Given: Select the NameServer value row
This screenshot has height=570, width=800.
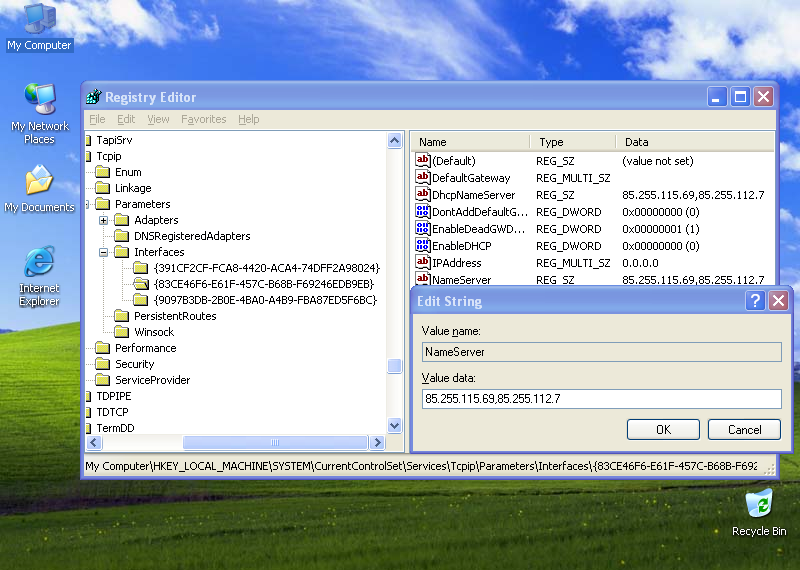Looking at the screenshot, I should pyautogui.click(x=592, y=280).
